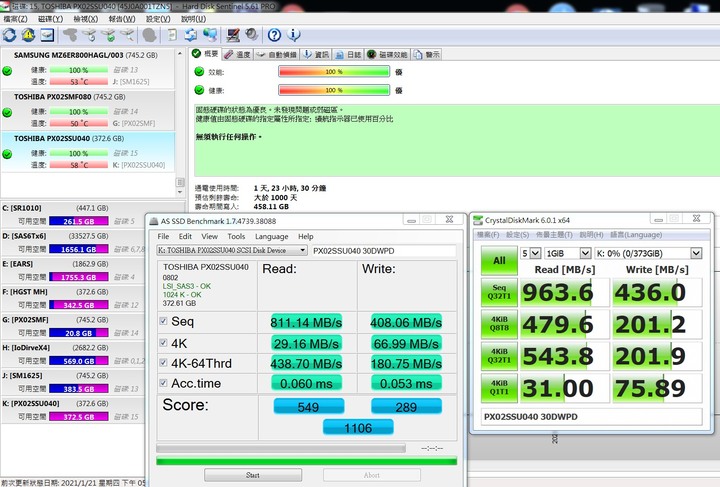Click the monitor with pen configuration icon
The height and width of the screenshot is (487, 720).
(233, 35)
